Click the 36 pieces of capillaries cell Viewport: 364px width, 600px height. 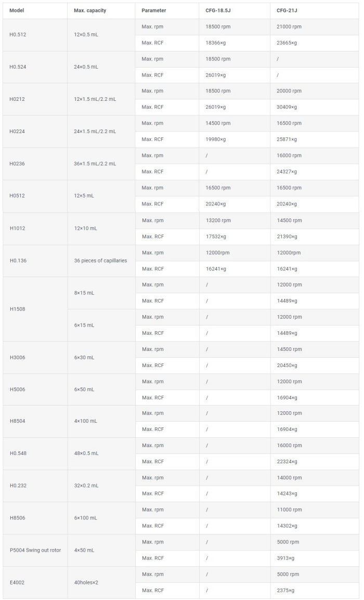100,260
